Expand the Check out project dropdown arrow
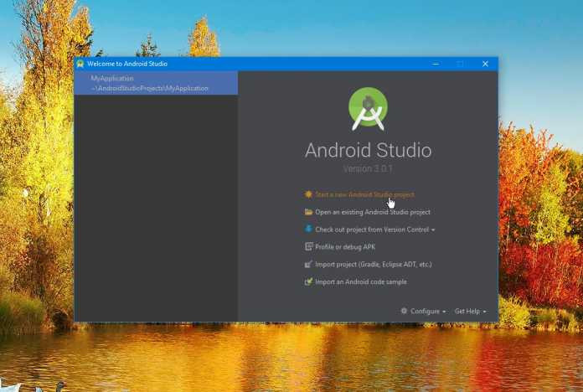This screenshot has width=583, height=392. [x=433, y=230]
